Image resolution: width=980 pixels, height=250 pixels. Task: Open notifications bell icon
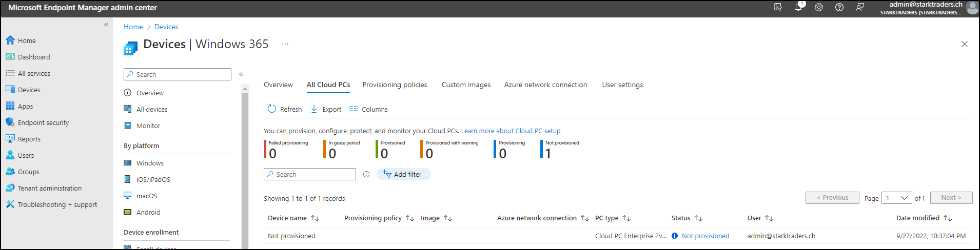point(798,7)
